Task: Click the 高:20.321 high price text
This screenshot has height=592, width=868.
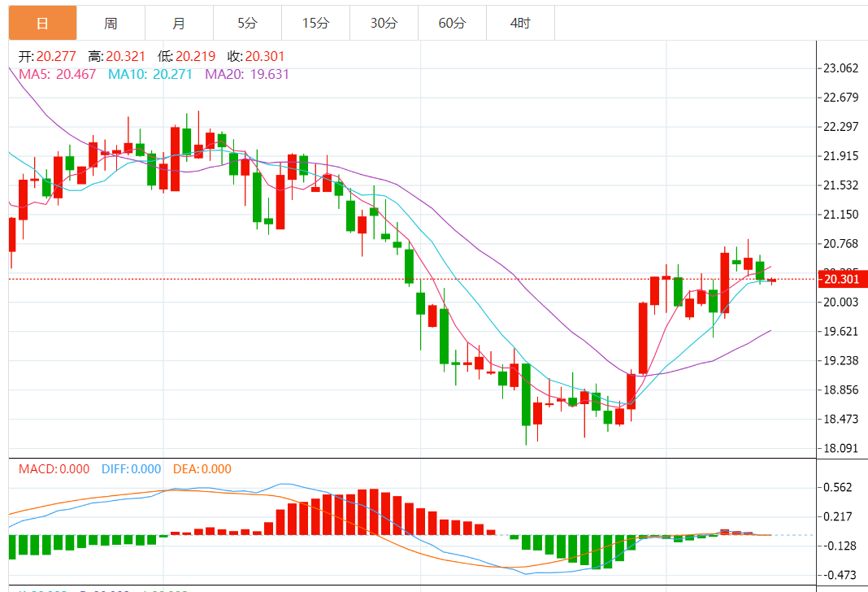Action: pos(117,56)
